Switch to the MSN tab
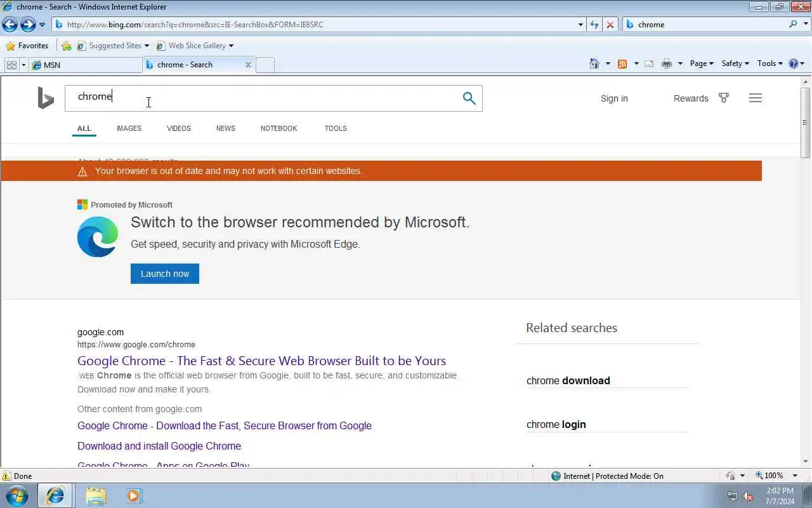This screenshot has height=508, width=812. point(85,65)
